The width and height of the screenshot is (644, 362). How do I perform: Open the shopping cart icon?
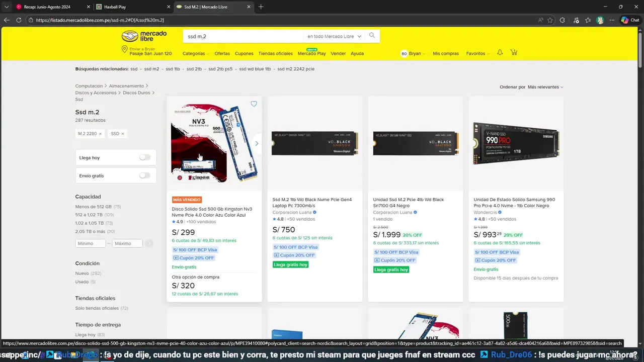514,53
